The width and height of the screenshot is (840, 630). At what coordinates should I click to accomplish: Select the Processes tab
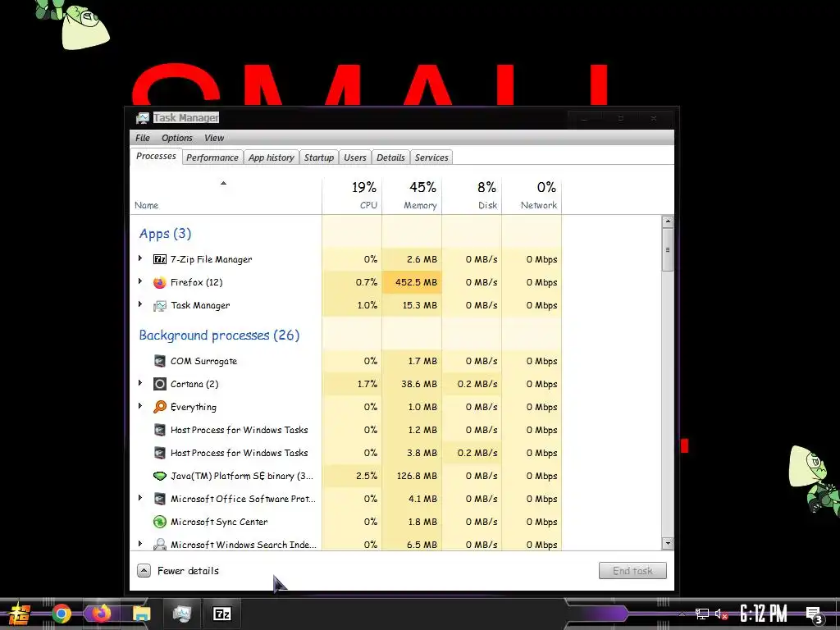tap(156, 157)
